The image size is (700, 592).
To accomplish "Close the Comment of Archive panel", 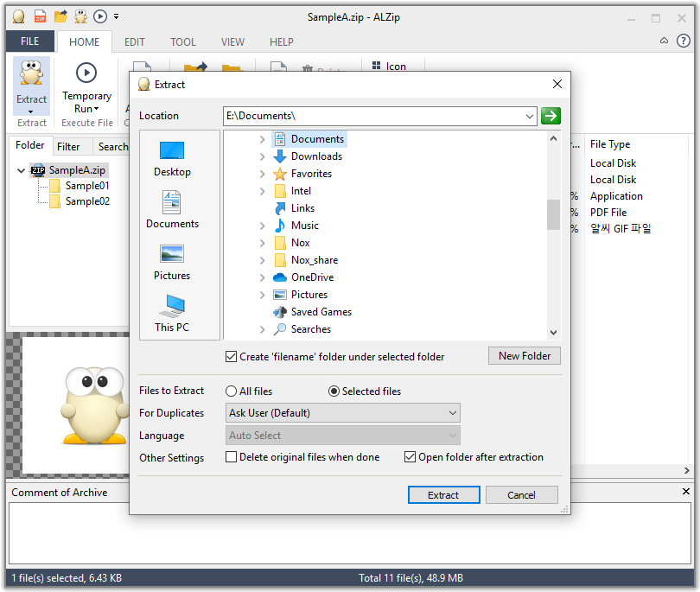I will pos(685,492).
